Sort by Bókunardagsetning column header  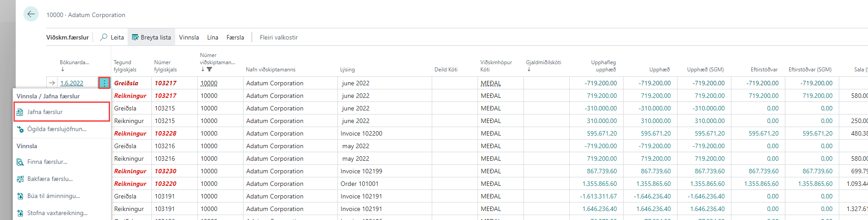[74, 62]
